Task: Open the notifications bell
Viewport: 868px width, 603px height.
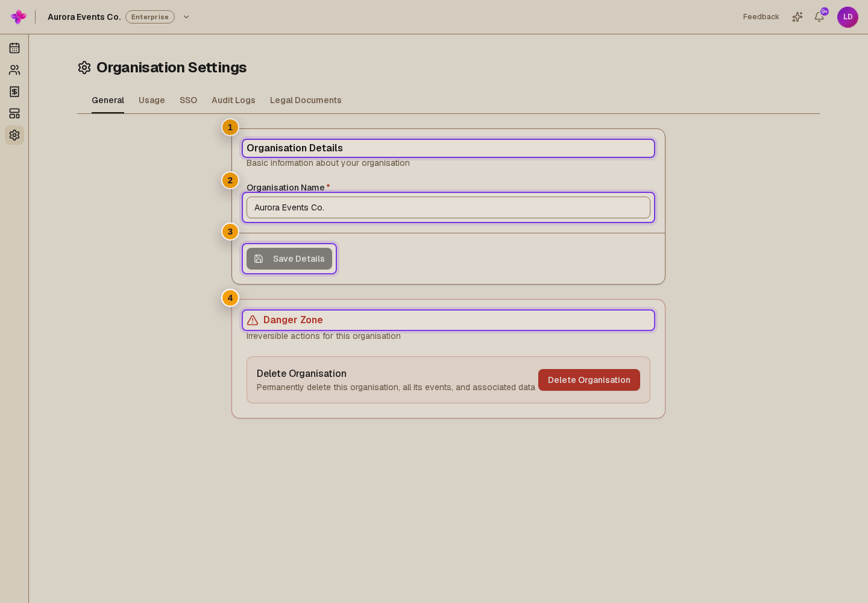Action: [819, 17]
